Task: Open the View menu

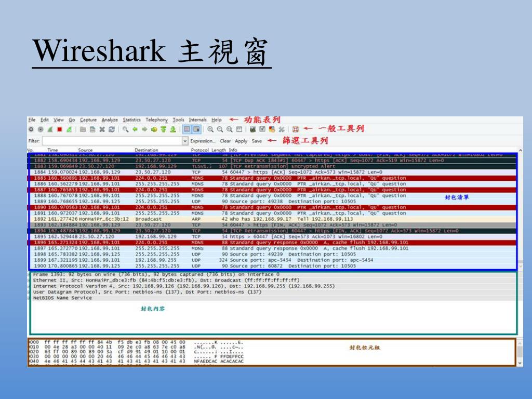Action: (58, 120)
